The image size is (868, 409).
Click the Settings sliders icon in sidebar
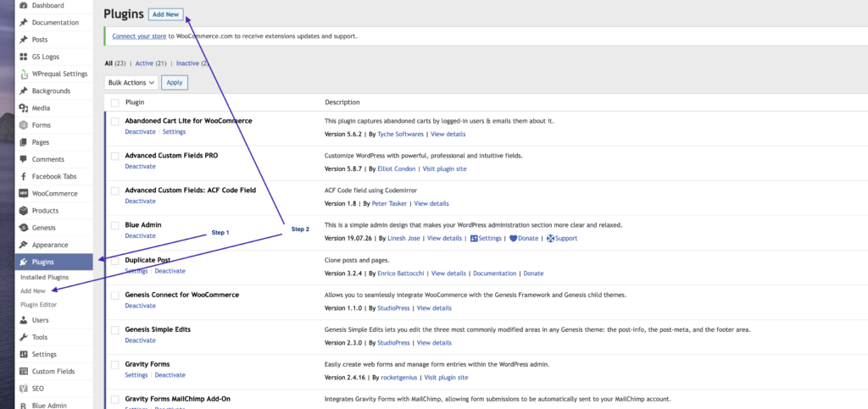pos(23,354)
